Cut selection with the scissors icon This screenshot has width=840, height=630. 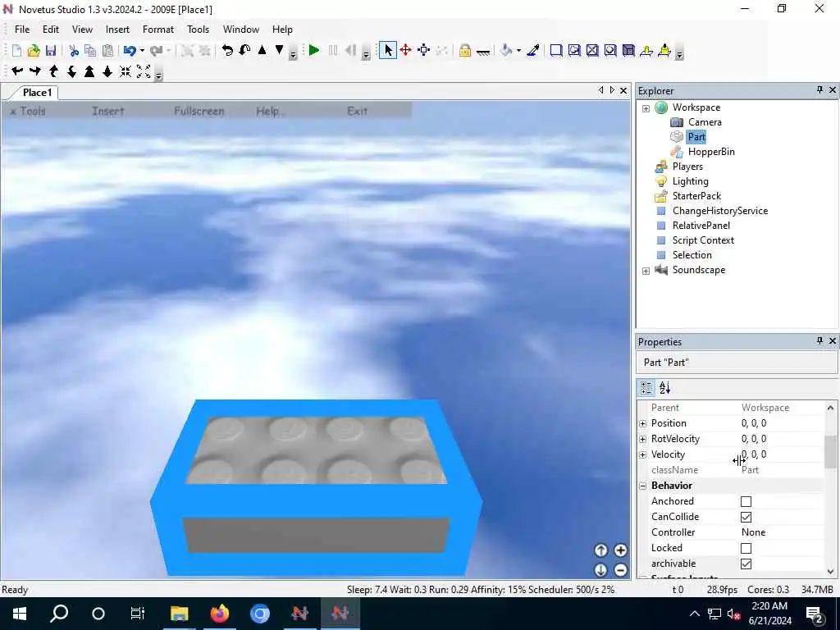[x=74, y=50]
